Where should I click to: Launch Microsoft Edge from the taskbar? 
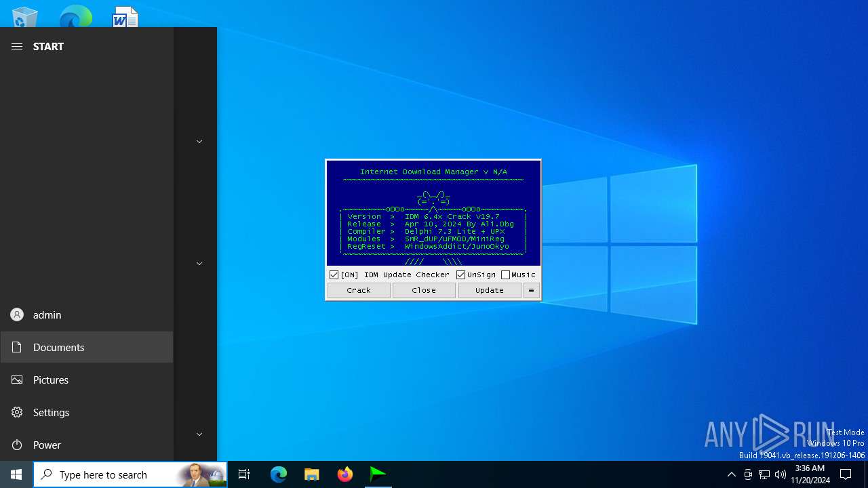[279, 474]
